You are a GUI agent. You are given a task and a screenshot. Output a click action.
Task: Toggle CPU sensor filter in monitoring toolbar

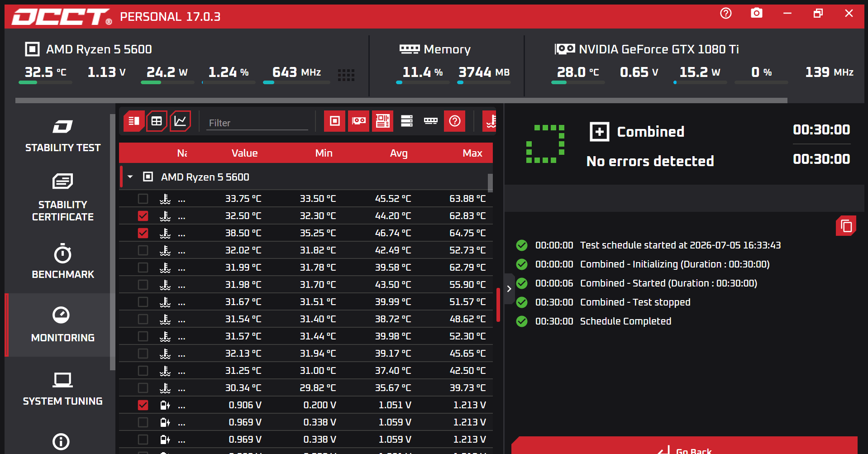pos(335,121)
